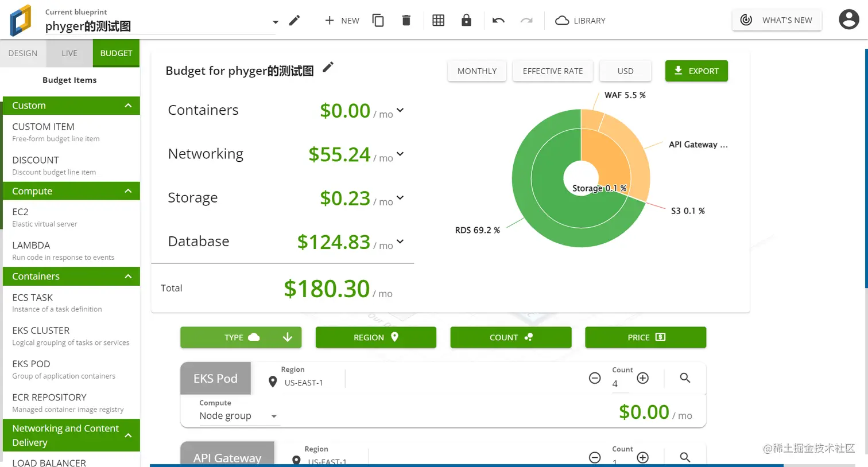Image resolution: width=868 pixels, height=467 pixels.
Task: Add a CUSTOM ITEM budget line
Action: tap(71, 131)
